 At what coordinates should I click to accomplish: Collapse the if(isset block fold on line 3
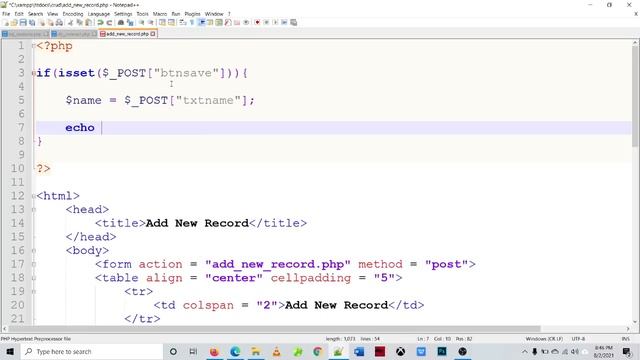(x=33, y=73)
